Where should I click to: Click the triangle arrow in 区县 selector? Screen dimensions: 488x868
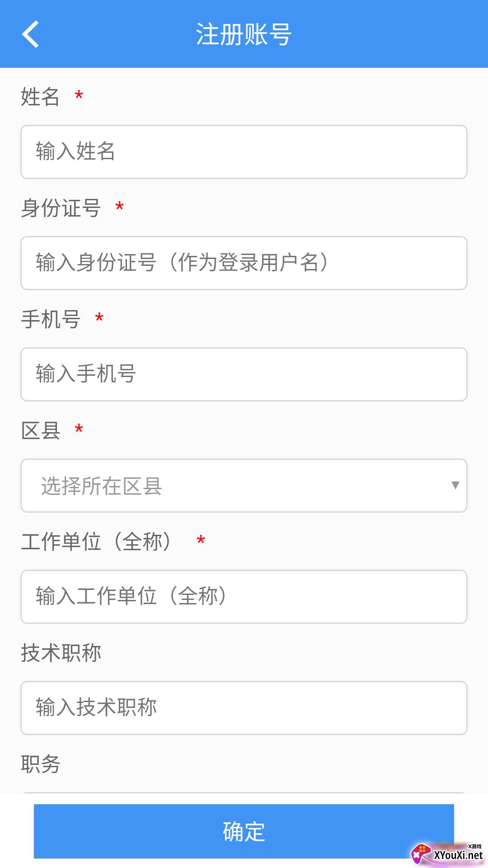(455, 486)
